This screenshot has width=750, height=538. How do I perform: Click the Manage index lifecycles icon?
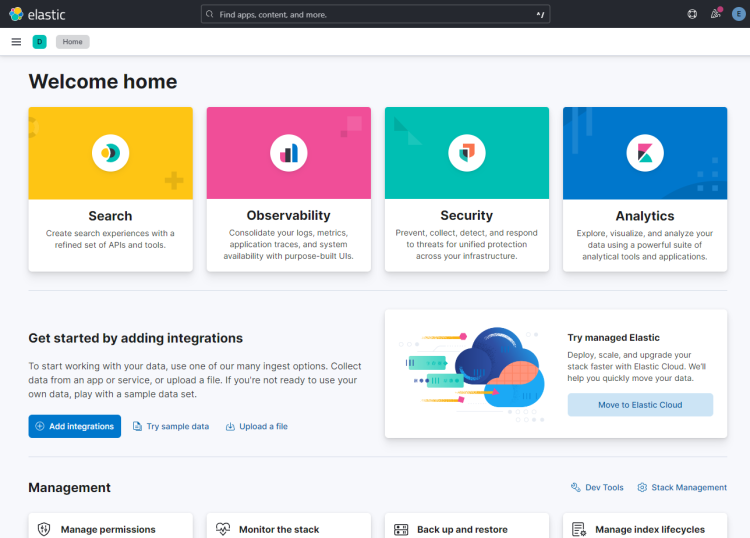pyautogui.click(x=579, y=529)
